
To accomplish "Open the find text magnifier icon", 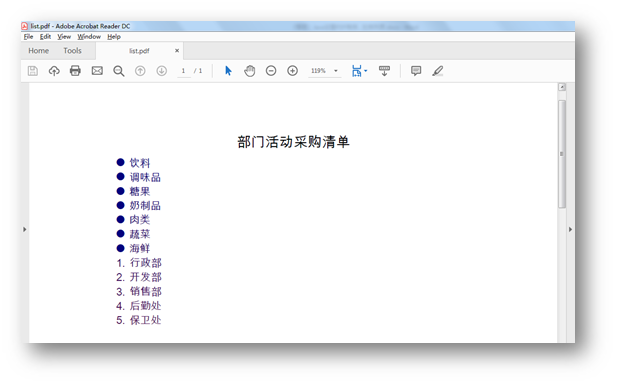I will tap(118, 71).
